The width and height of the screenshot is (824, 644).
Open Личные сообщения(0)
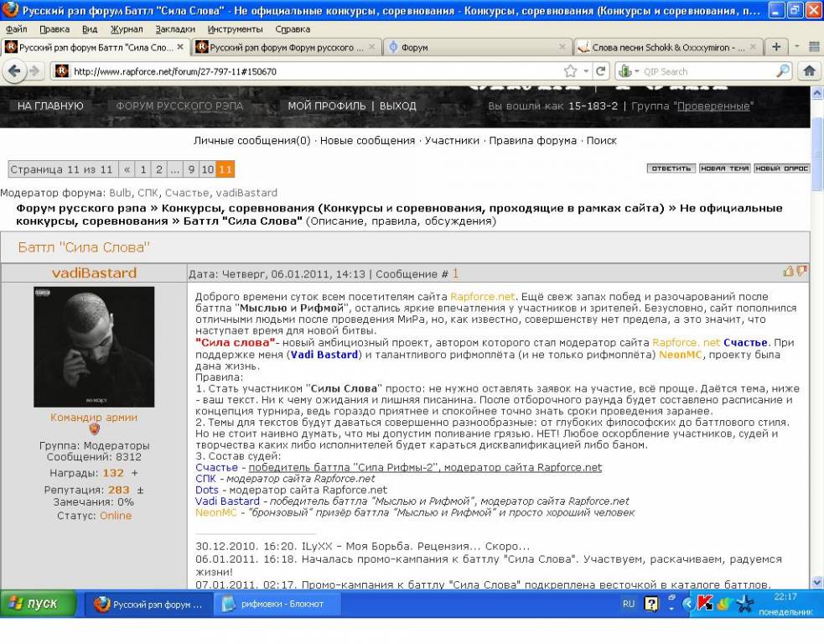tap(251, 140)
